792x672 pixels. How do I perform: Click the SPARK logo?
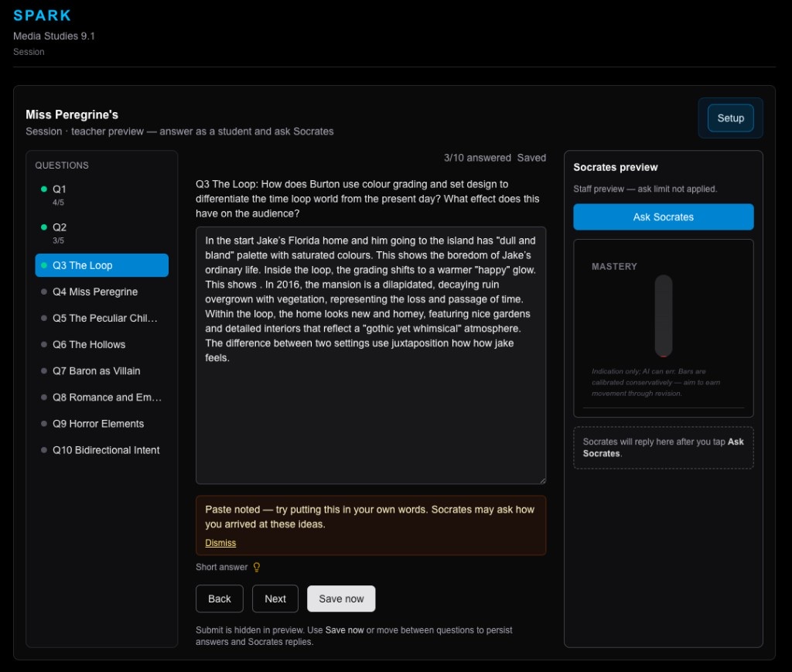43,15
